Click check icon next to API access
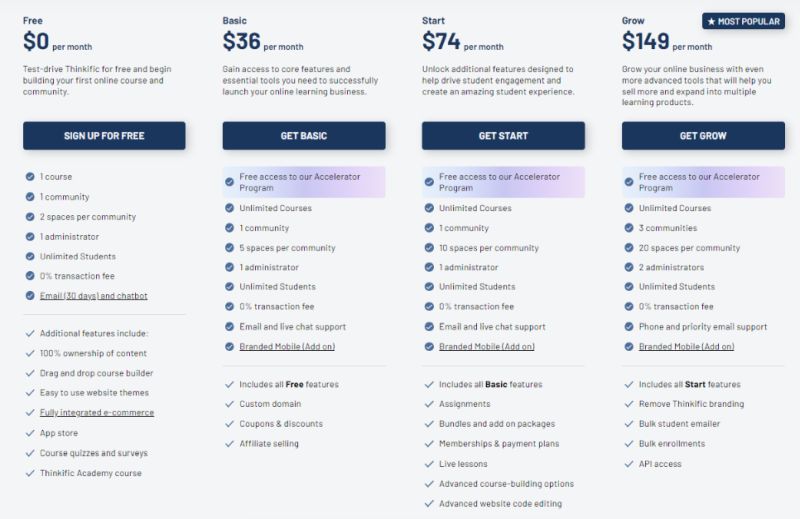The width and height of the screenshot is (800, 519). coord(629,464)
